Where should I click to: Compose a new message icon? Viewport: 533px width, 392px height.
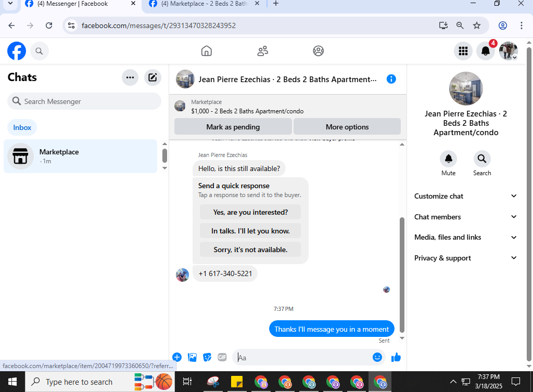coord(153,77)
